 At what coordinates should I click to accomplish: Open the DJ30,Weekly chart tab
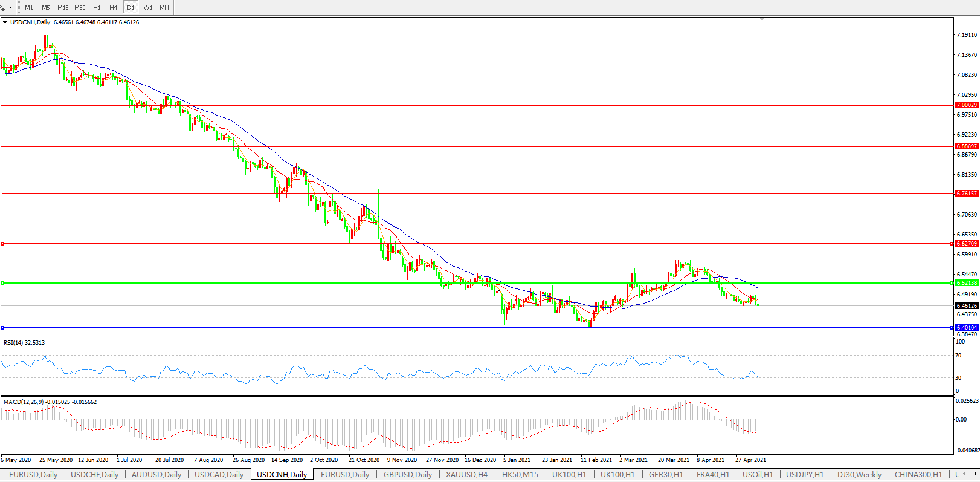click(x=859, y=475)
